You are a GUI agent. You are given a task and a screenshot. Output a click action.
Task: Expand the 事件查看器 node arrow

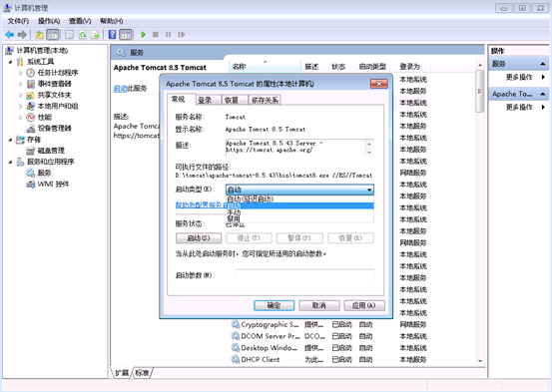[20, 84]
